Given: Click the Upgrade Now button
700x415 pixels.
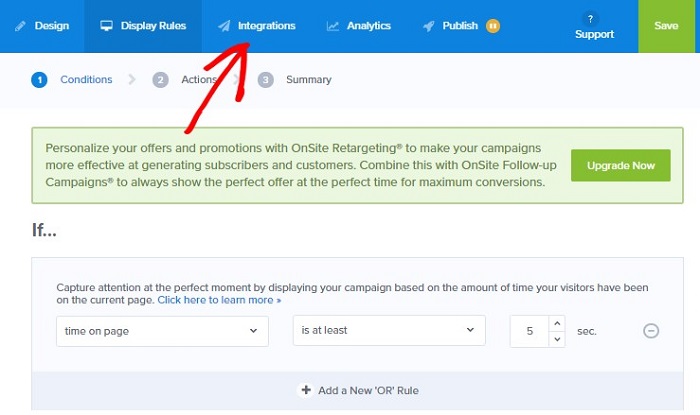Looking at the screenshot, I should [x=621, y=166].
